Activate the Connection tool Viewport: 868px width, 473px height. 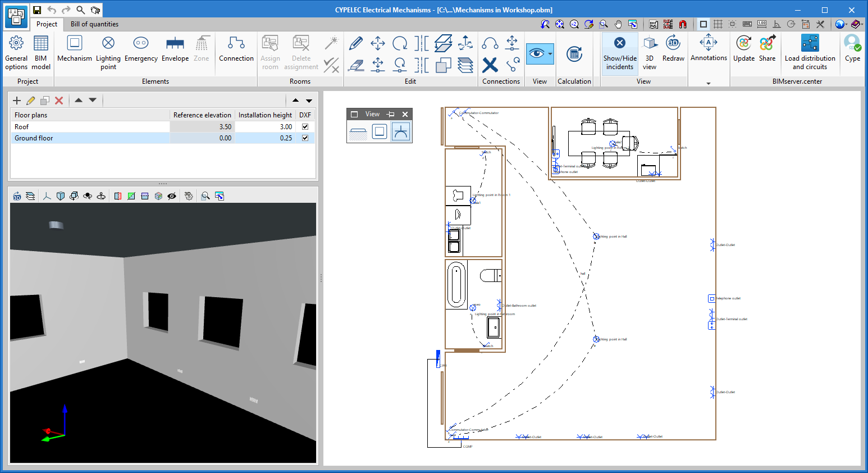(x=236, y=48)
